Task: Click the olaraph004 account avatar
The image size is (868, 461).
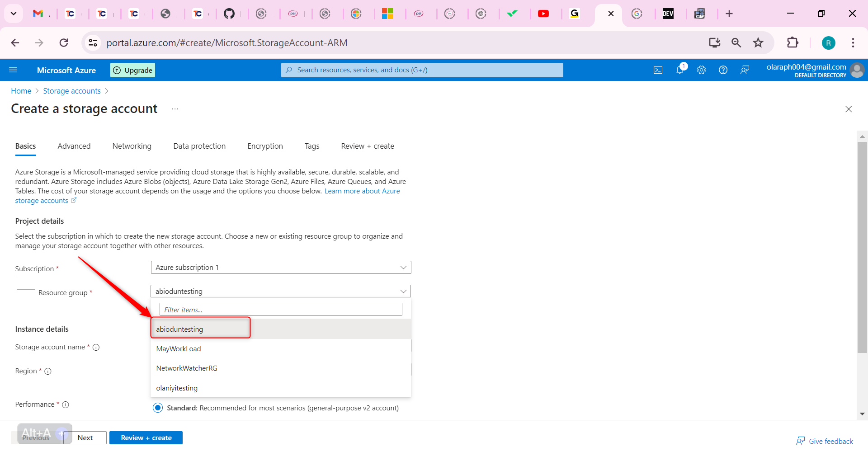Action: (x=858, y=71)
